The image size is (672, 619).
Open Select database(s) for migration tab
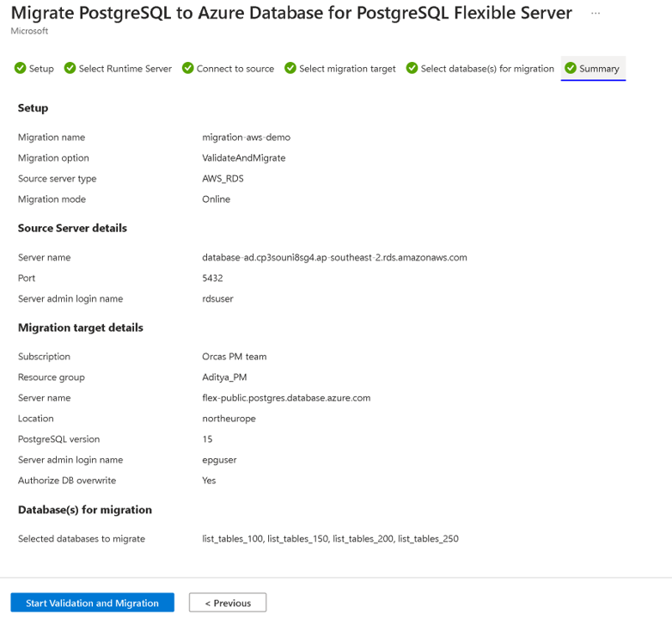click(480, 69)
